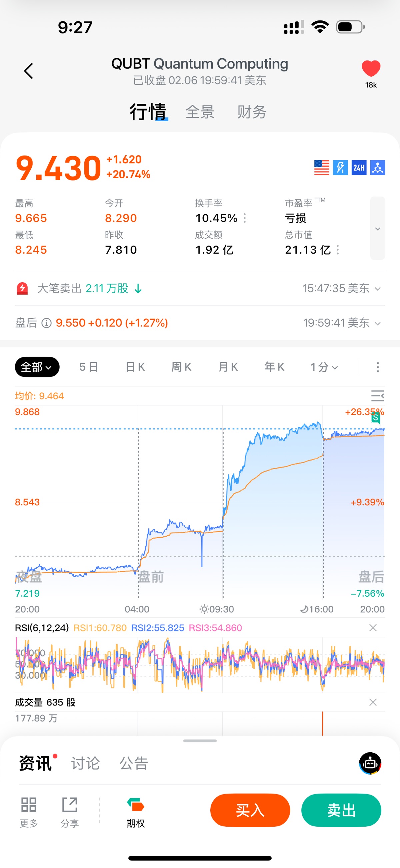Open the industry chain network icon

(377, 168)
